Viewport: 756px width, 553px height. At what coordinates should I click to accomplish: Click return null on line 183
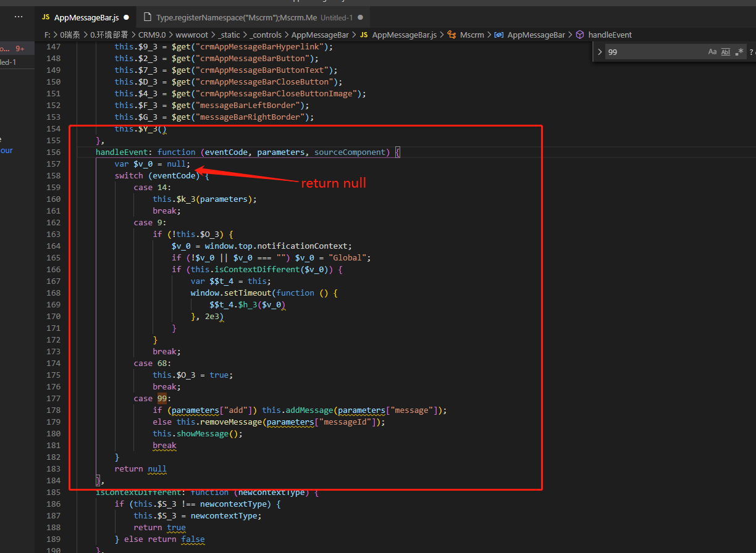tap(141, 468)
